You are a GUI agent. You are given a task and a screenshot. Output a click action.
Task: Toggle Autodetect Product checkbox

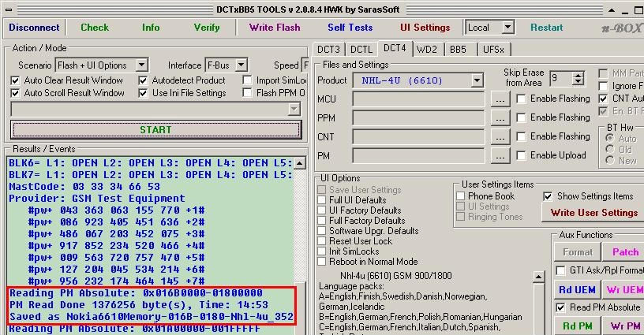143,80
